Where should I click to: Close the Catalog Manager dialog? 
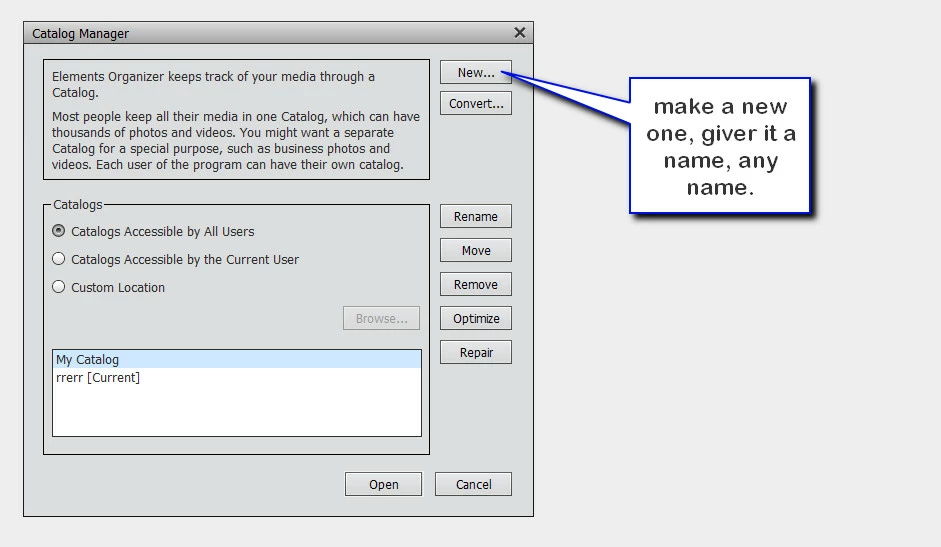(520, 32)
